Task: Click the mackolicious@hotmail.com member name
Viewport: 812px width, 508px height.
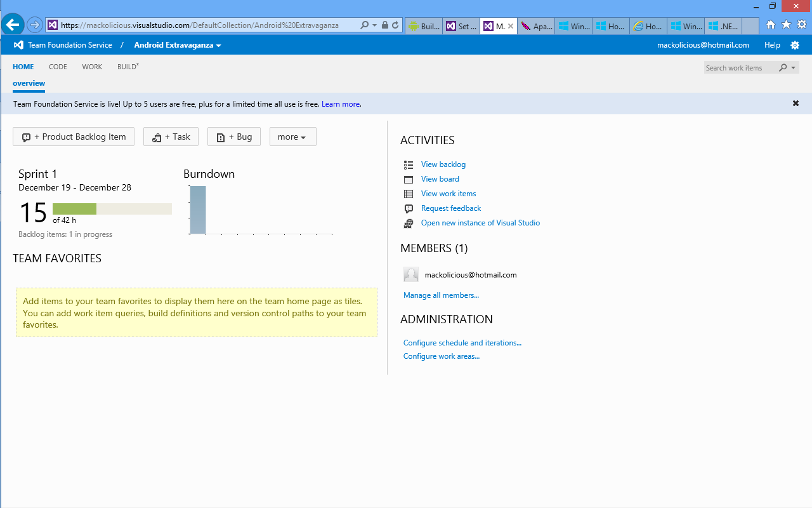Action: pos(471,275)
